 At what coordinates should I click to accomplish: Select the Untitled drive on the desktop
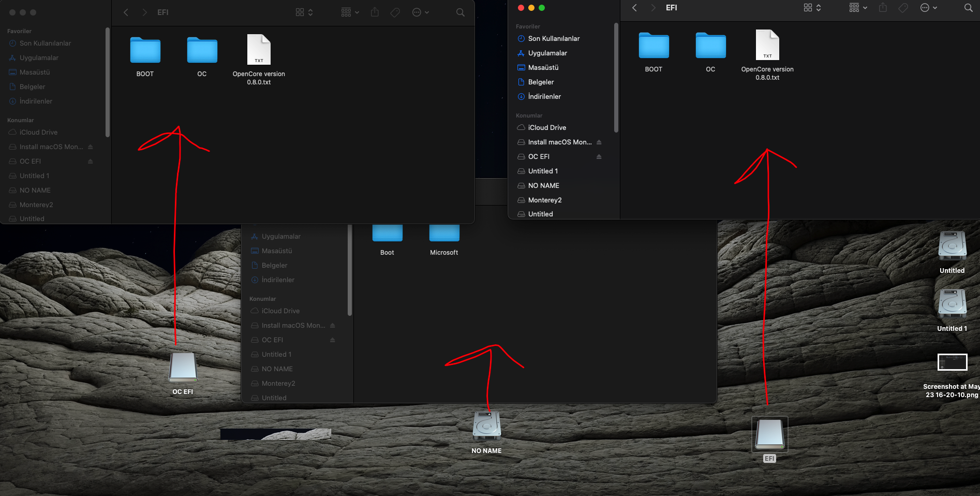click(952, 253)
